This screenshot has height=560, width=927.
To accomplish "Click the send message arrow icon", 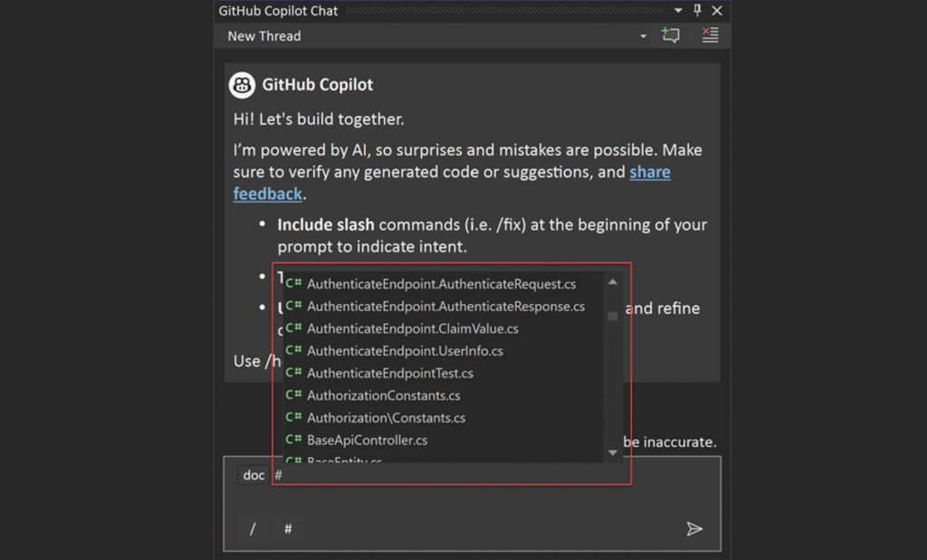I will 693,529.
